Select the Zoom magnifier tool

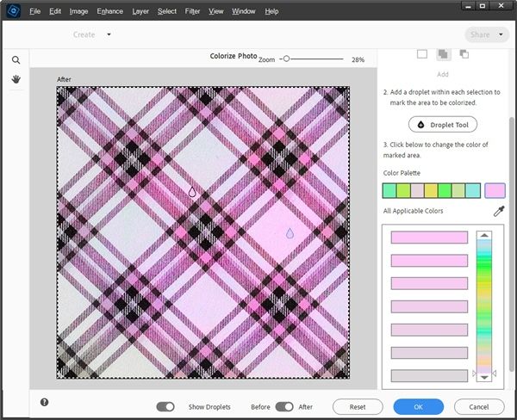tap(16, 60)
